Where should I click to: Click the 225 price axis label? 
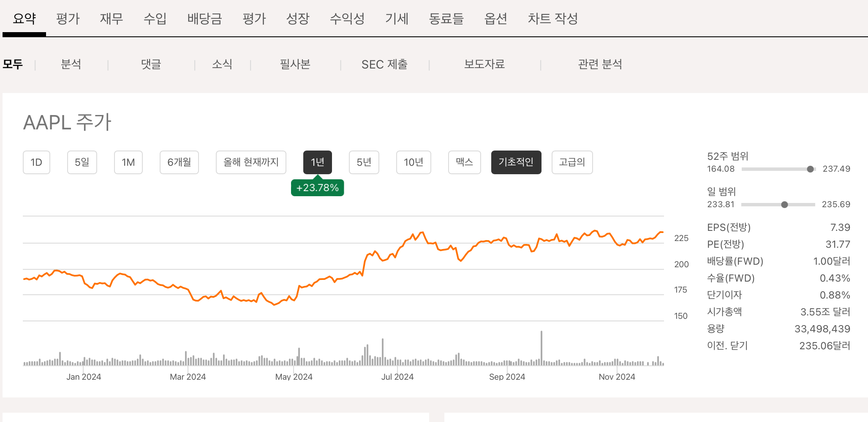click(681, 238)
